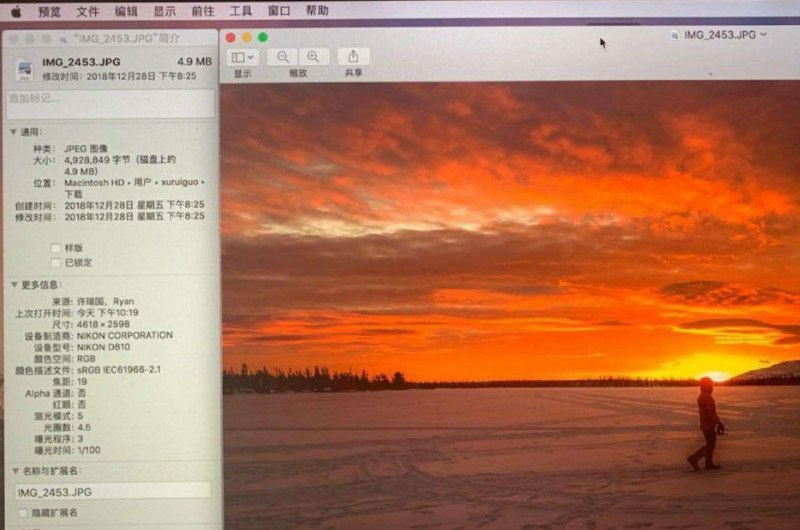Click the NIKON CORPORATION manufacturer value
Viewport: 800px width, 530px height.
coord(124,335)
